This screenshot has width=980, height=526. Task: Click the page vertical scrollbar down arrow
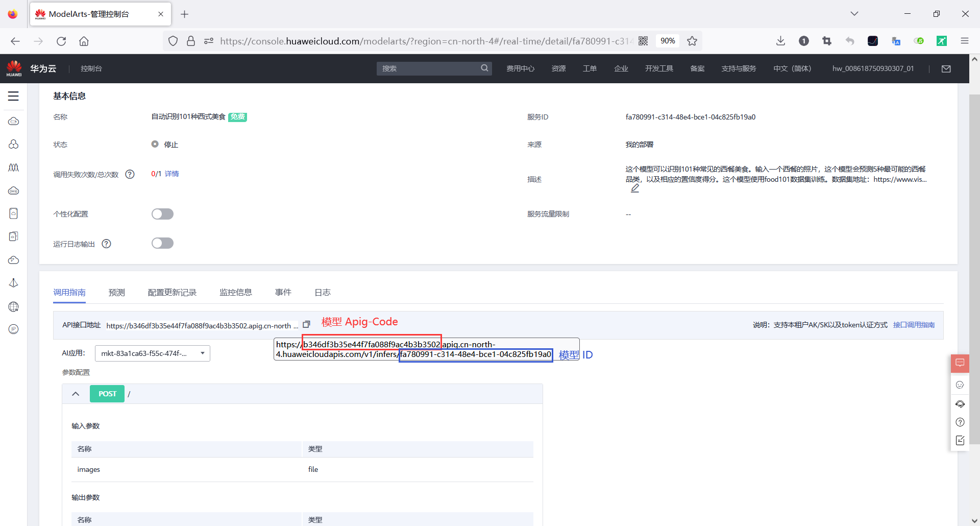click(974, 521)
